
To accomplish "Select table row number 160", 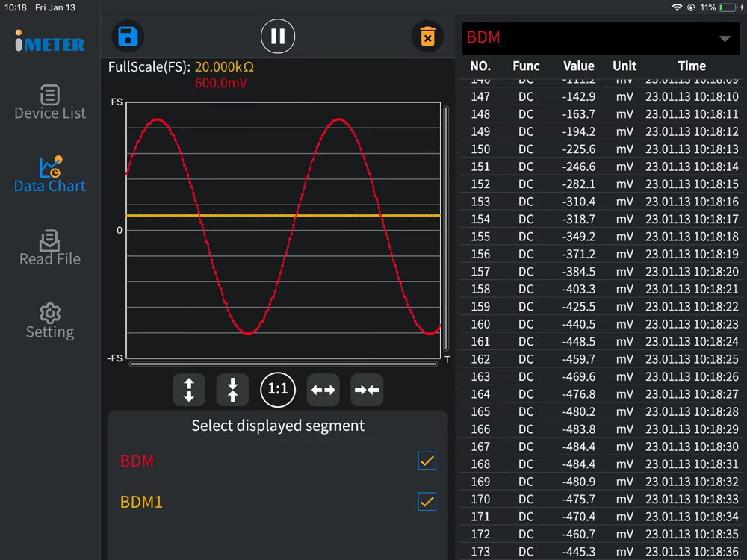I will click(x=601, y=324).
